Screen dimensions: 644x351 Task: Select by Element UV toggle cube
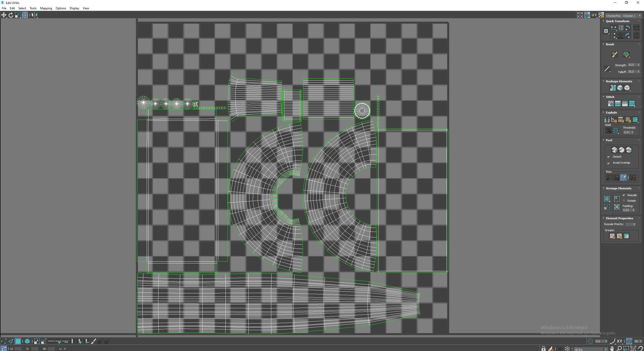(x=27, y=341)
